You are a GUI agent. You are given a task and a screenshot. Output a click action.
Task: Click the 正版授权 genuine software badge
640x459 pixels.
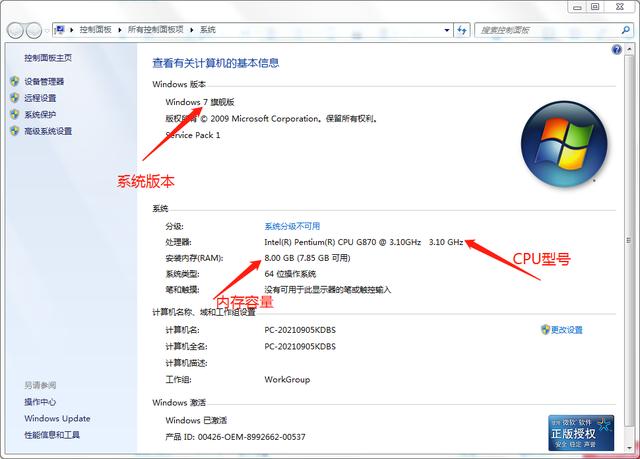pyautogui.click(x=581, y=433)
